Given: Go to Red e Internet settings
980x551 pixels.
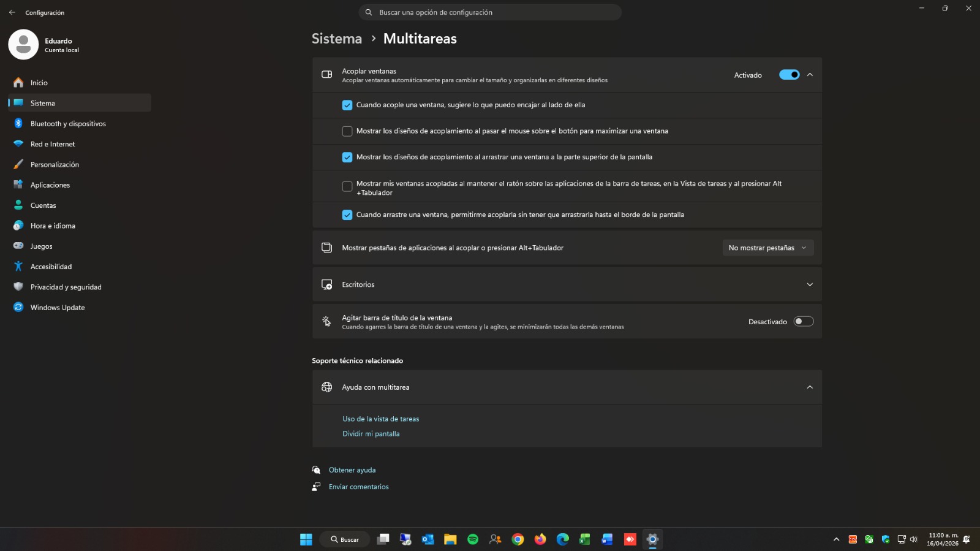Looking at the screenshot, I should coord(80,144).
